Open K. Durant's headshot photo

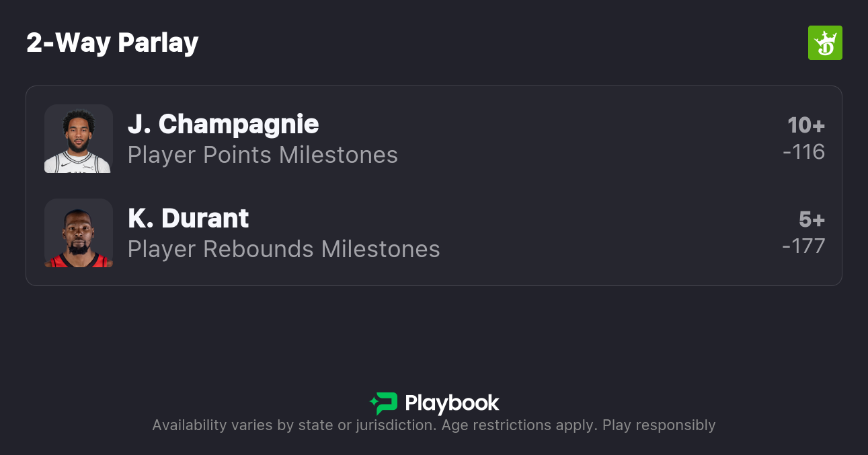79,233
